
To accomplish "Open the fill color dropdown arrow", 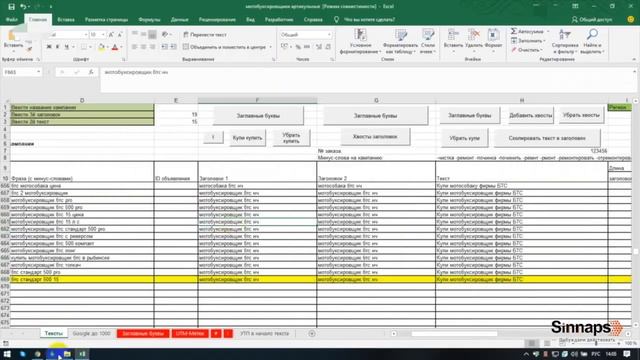I will coord(107,47).
